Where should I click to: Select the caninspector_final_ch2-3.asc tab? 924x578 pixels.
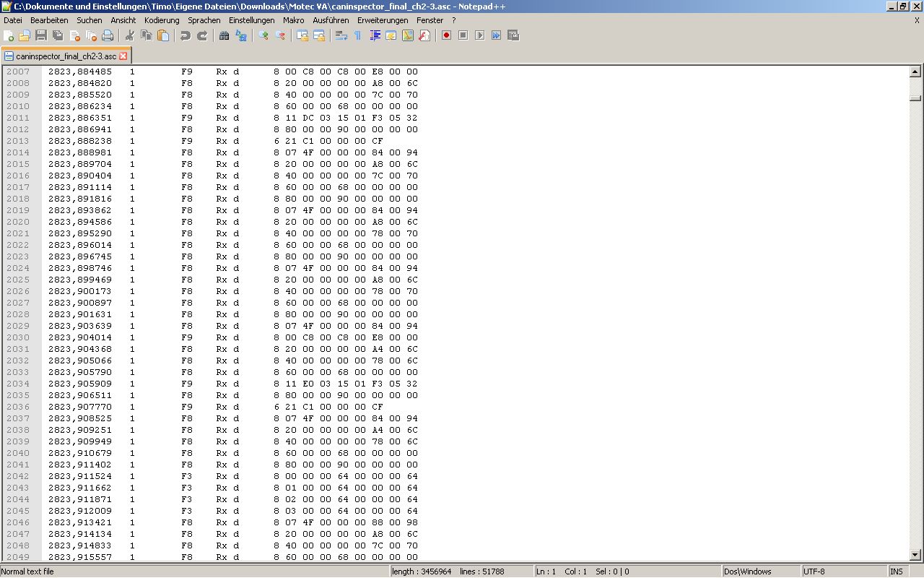coord(66,56)
